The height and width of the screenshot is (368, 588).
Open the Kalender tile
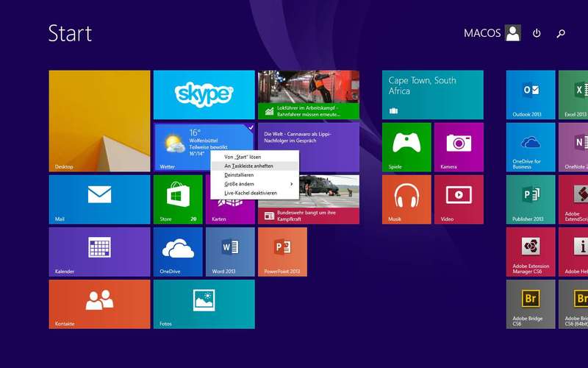pyautogui.click(x=99, y=252)
